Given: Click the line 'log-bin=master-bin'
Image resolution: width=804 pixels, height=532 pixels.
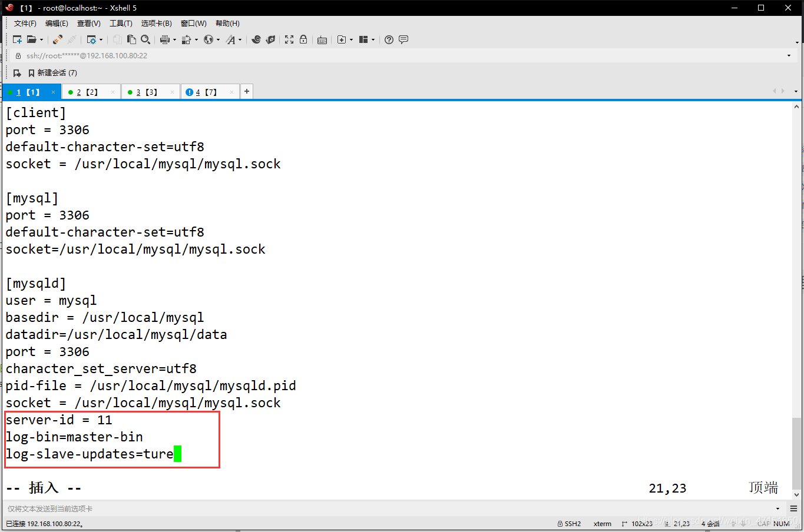Looking at the screenshot, I should click(x=74, y=437).
